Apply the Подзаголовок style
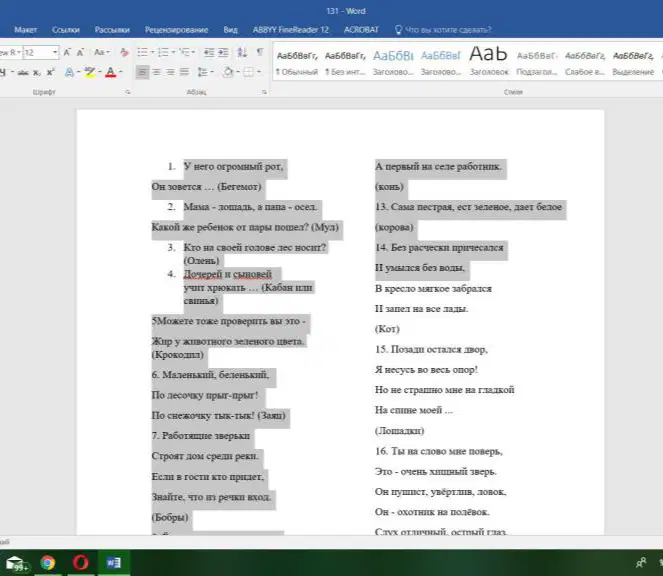This screenshot has width=663, height=576. [x=537, y=63]
